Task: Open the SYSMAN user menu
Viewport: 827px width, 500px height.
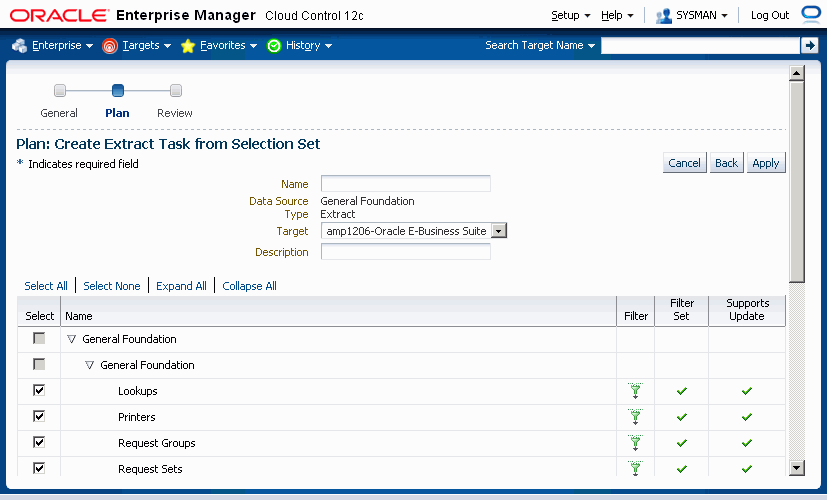Action: (x=701, y=15)
